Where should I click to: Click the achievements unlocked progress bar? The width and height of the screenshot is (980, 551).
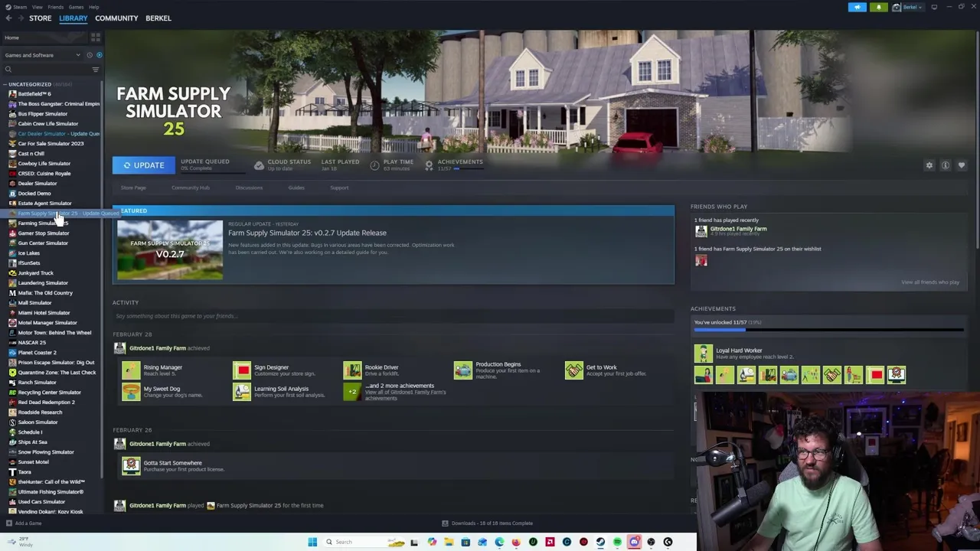828,330
